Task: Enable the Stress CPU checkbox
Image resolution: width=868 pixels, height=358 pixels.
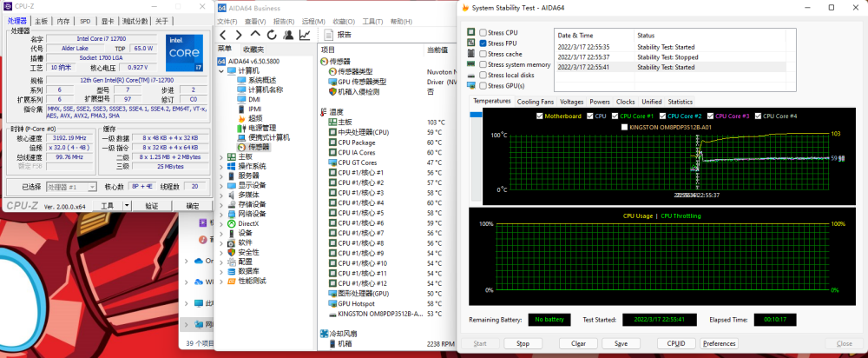Action: (x=483, y=33)
